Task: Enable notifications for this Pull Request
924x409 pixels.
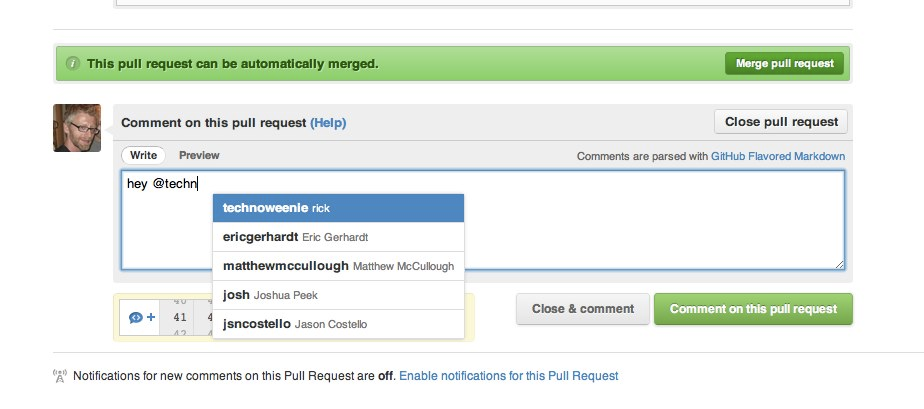Action: click(x=509, y=375)
